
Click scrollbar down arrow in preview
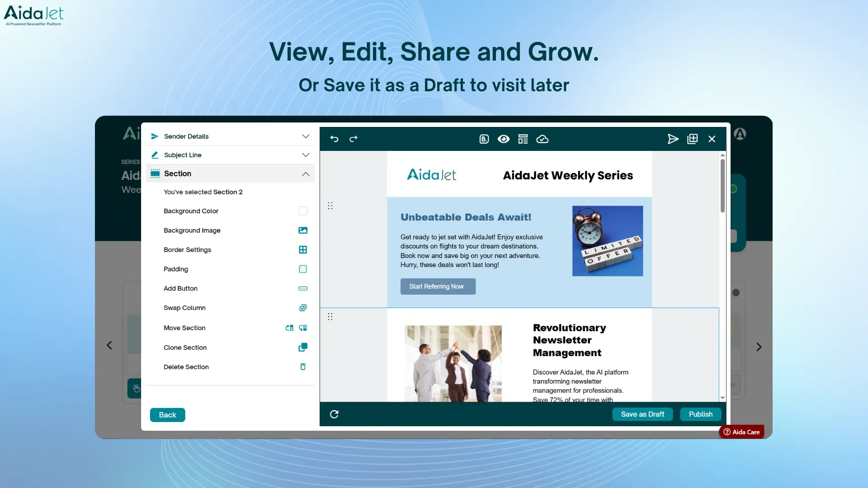[722, 398]
